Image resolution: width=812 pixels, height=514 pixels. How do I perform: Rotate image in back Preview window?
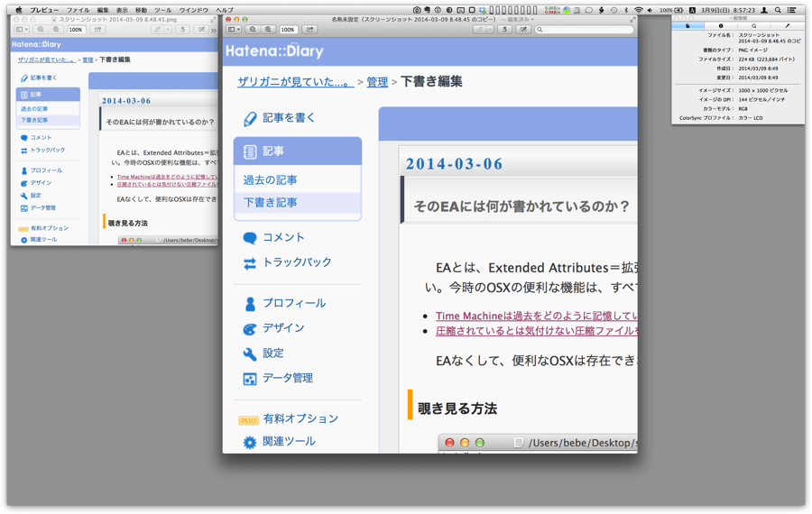point(182,30)
